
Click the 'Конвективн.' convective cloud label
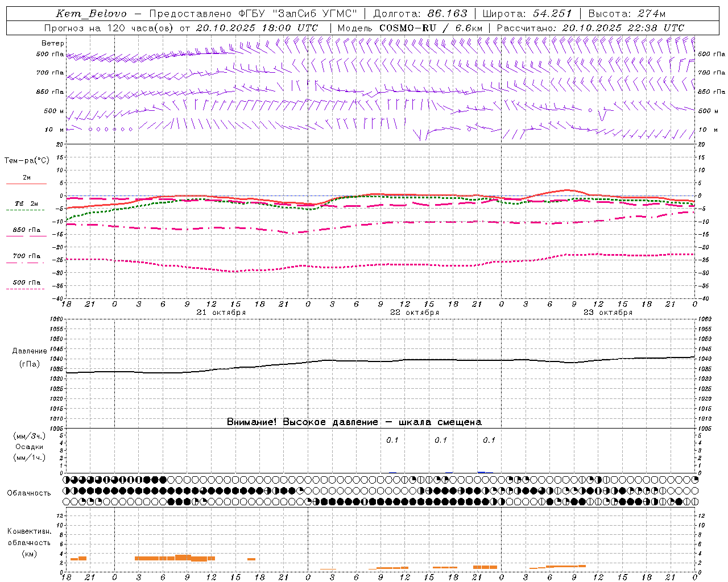tap(29, 531)
